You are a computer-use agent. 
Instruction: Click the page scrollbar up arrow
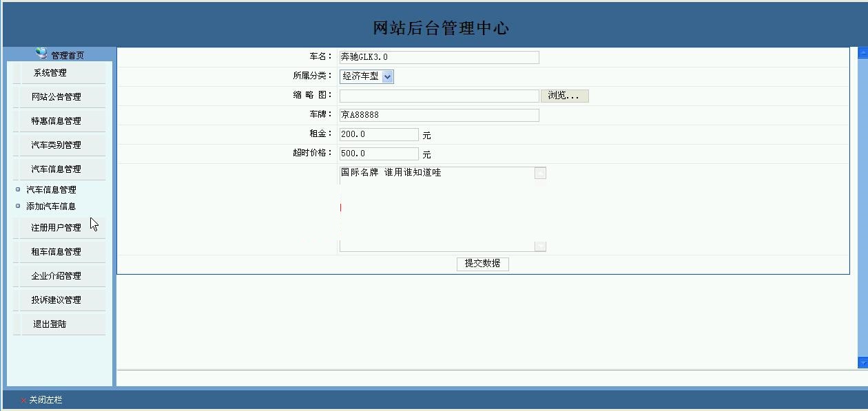862,52
